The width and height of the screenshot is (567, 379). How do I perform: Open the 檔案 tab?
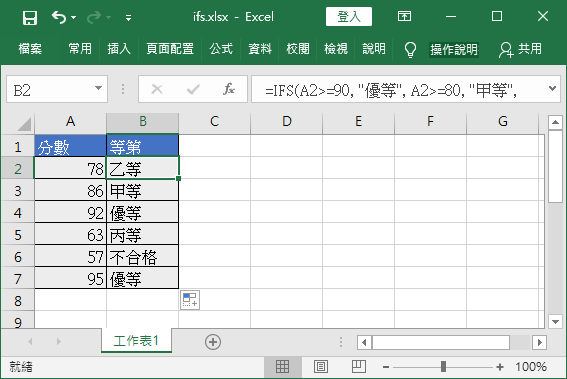pyautogui.click(x=30, y=48)
